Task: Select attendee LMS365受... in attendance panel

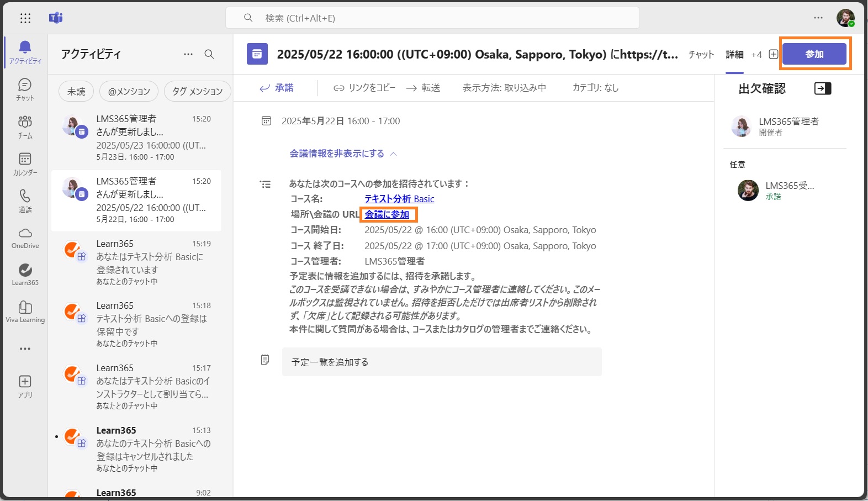Action: coord(785,191)
